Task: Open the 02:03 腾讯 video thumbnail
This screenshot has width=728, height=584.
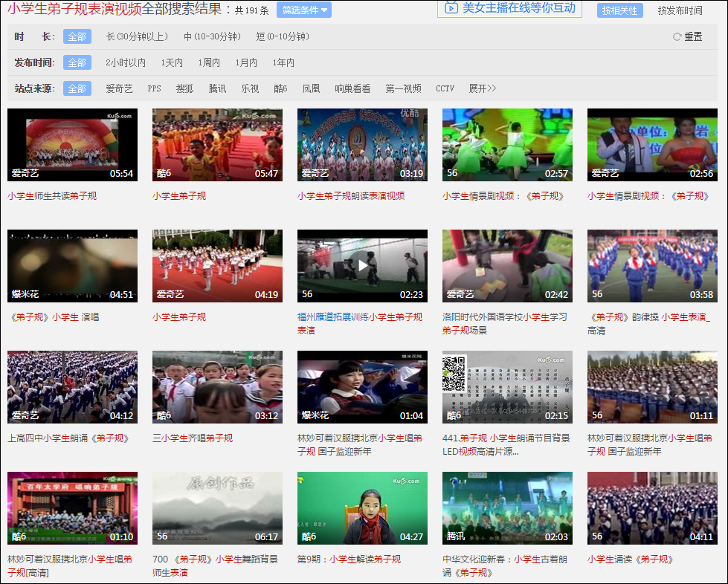Action: pos(507,508)
